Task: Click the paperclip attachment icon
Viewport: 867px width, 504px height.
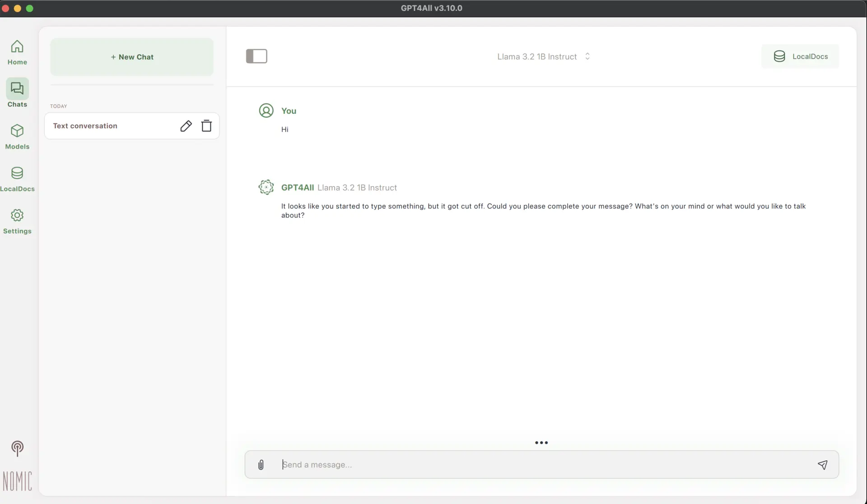Action: (x=261, y=464)
